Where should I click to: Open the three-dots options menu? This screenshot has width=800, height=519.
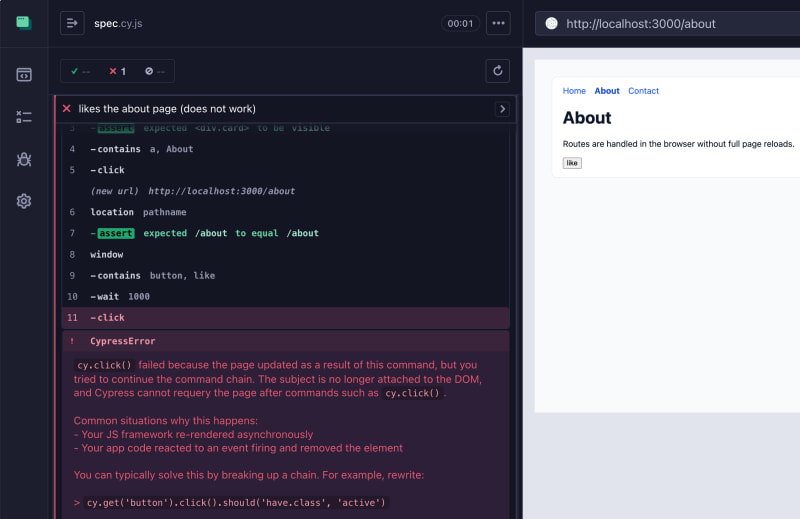(x=498, y=23)
